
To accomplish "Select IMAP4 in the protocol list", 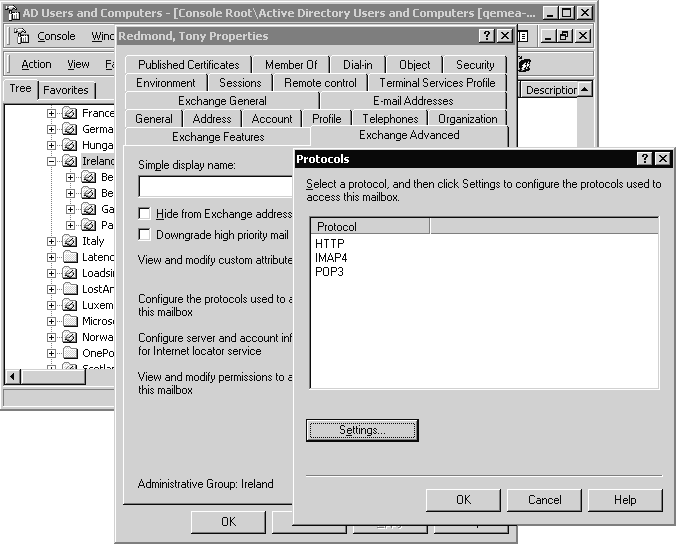I will 331,258.
